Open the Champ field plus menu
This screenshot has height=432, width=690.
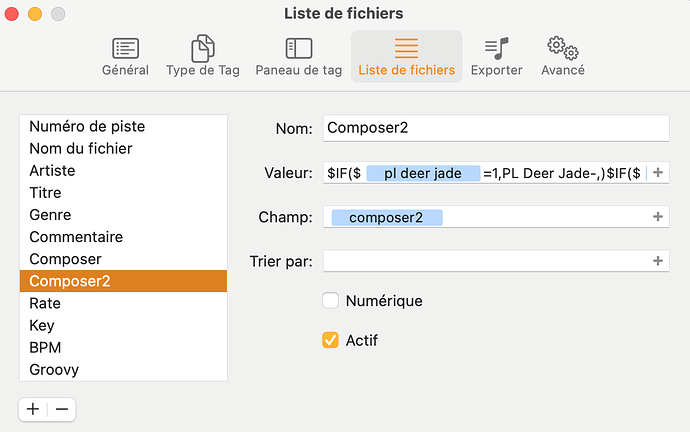point(658,216)
